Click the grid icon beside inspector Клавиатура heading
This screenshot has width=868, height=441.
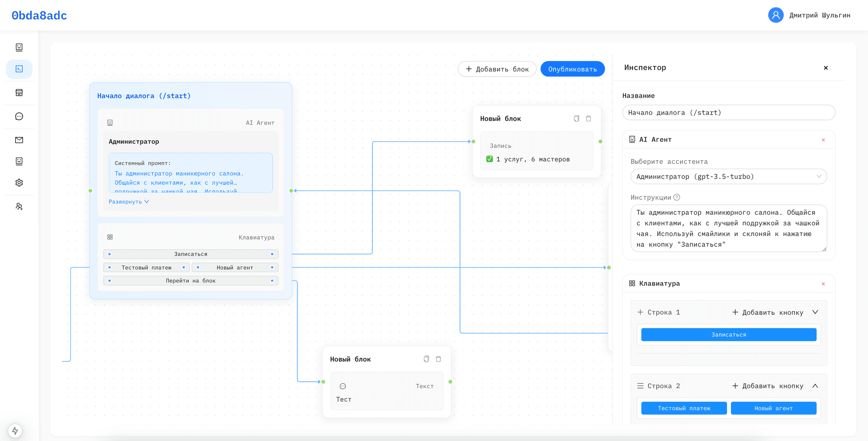pyautogui.click(x=632, y=283)
